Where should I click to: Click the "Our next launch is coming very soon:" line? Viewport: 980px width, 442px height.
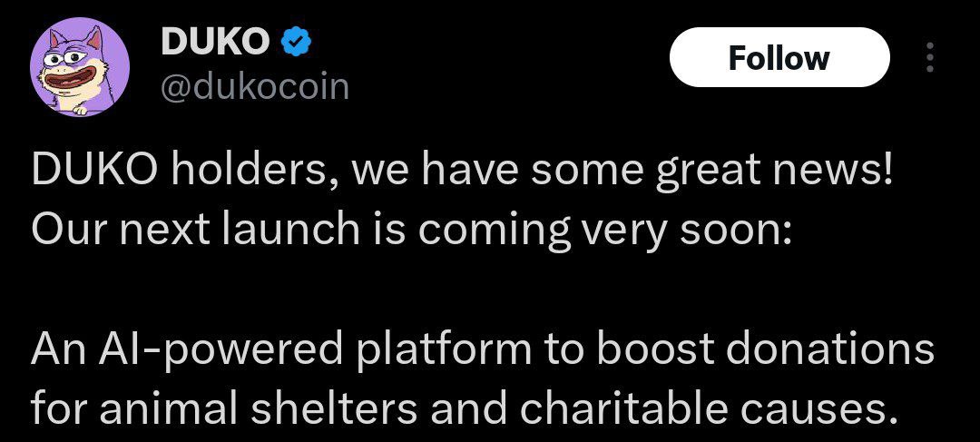coord(411,231)
